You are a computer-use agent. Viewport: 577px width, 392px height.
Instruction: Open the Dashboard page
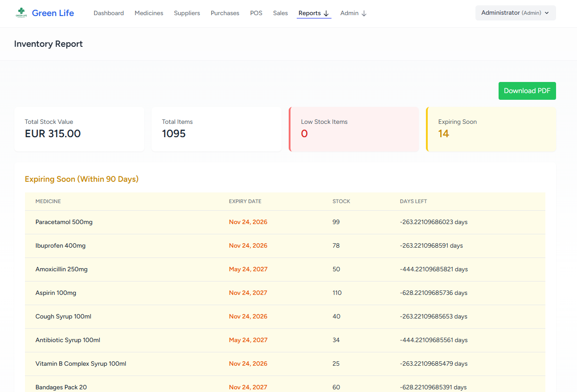click(x=109, y=13)
